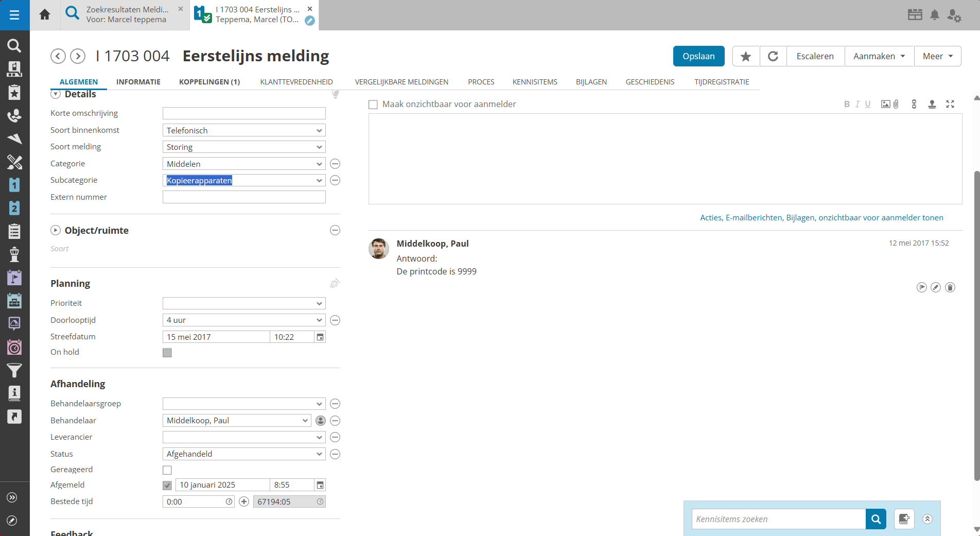
Task: Click the Escaleren button
Action: pyautogui.click(x=815, y=56)
